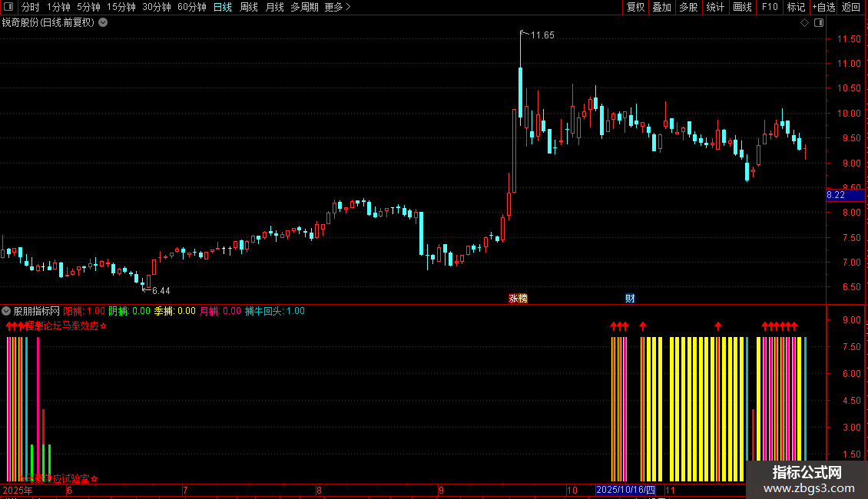Switch to 月线 monthly chart
The height and width of the screenshot is (499, 868).
pos(274,7)
